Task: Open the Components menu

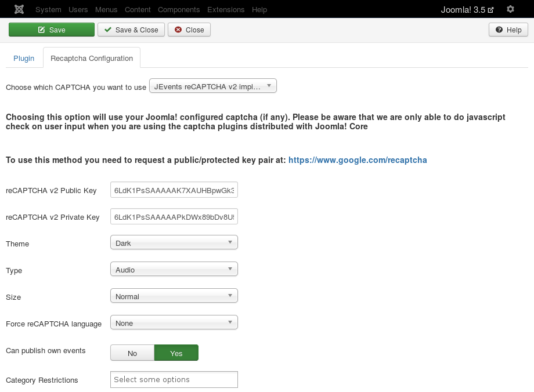Action: [179, 9]
